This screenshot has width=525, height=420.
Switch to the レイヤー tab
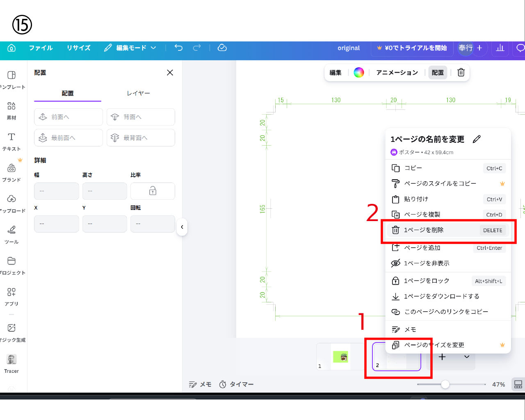(x=138, y=94)
